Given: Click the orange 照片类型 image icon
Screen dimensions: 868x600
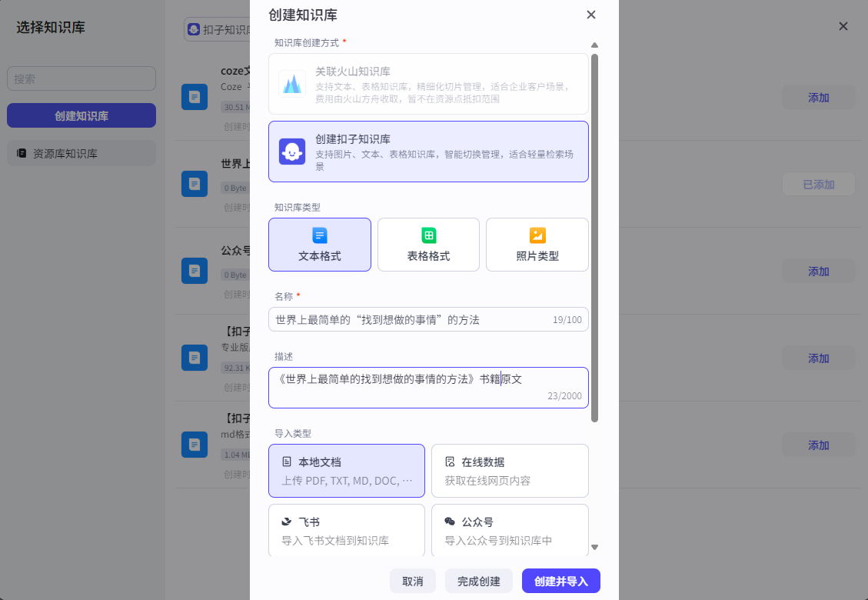Looking at the screenshot, I should [537, 235].
